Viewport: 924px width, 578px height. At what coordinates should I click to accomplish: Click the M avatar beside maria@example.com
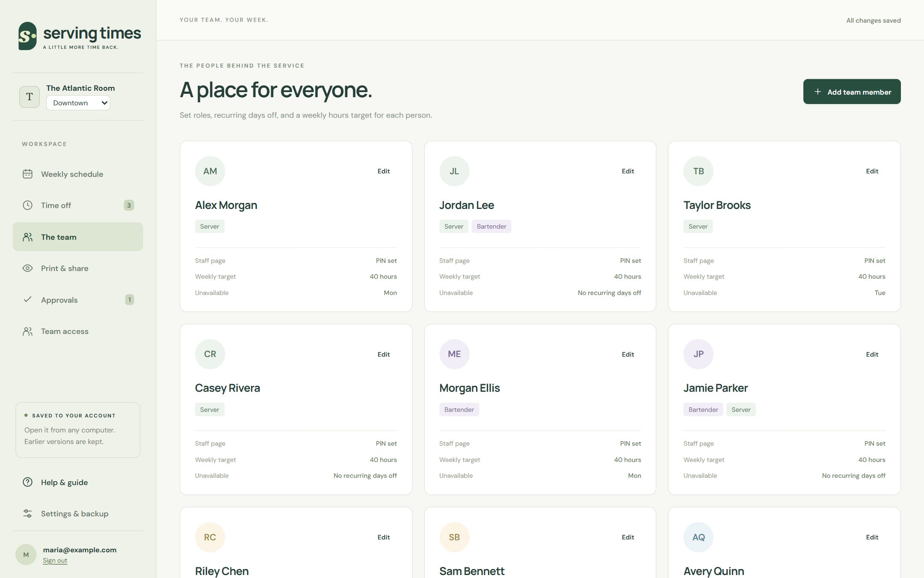coord(26,554)
